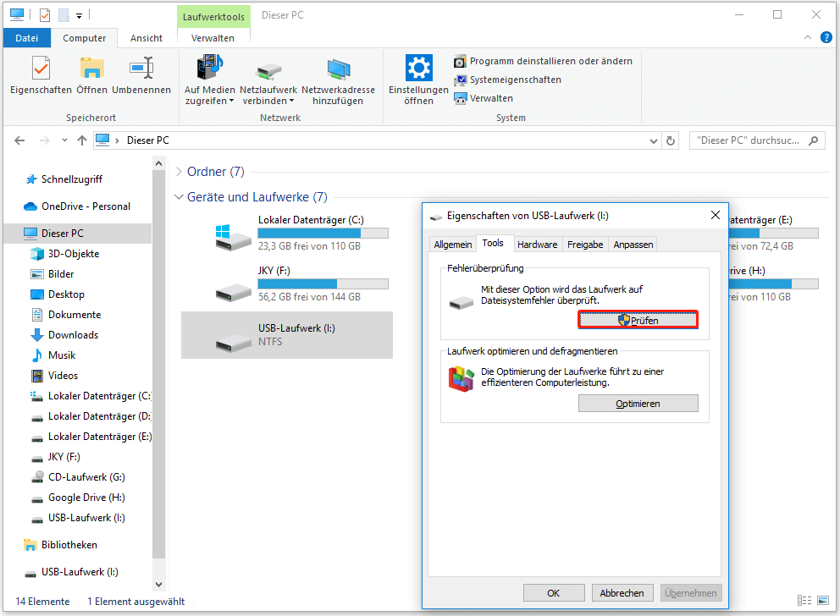
Task: Click the Öffnen ribbon icon
Action: click(x=91, y=76)
